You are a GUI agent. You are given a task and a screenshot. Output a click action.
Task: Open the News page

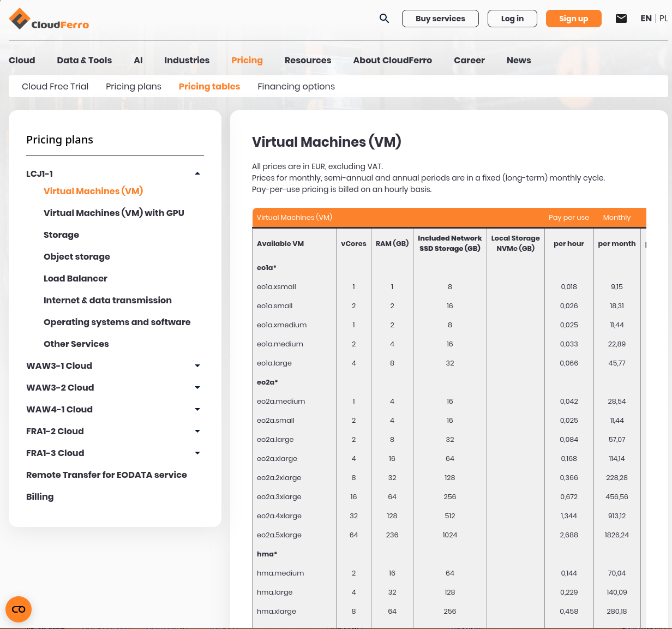click(519, 60)
